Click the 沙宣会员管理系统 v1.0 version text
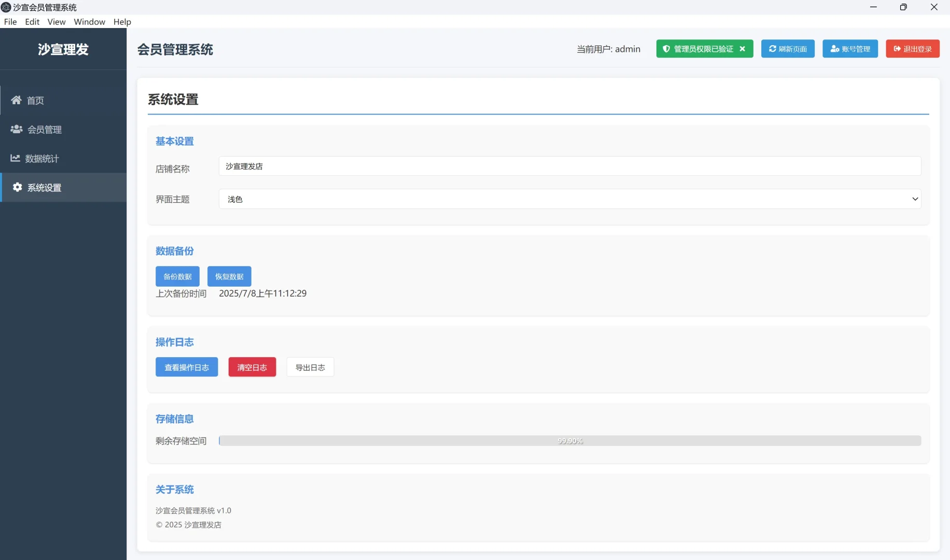The image size is (950, 560). tap(193, 511)
